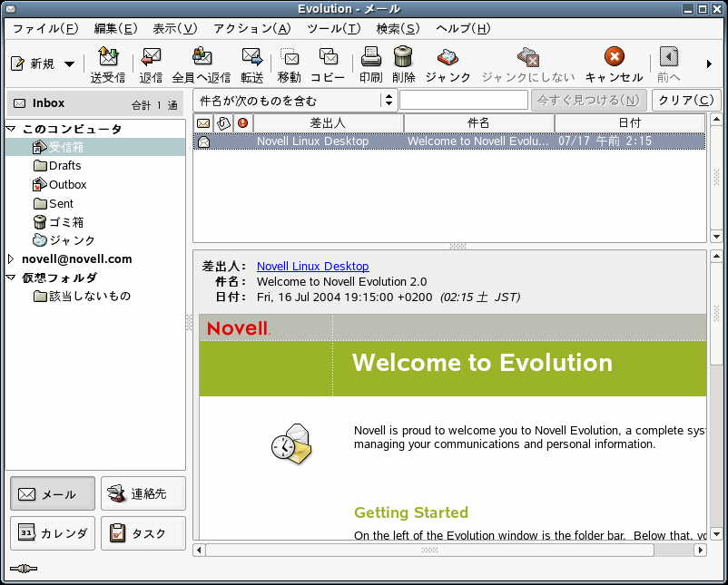Sort by the envelope status column icon
This screenshot has width=728, height=585.
[x=203, y=123]
